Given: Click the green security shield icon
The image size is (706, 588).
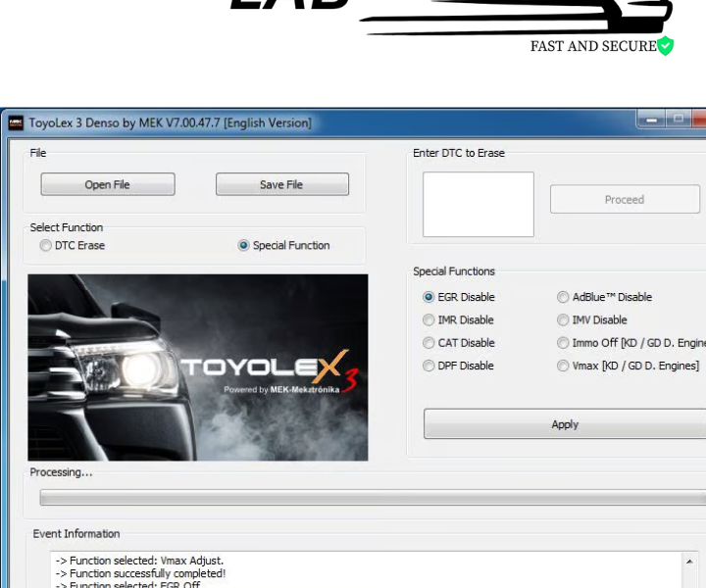Looking at the screenshot, I should tap(665, 46).
